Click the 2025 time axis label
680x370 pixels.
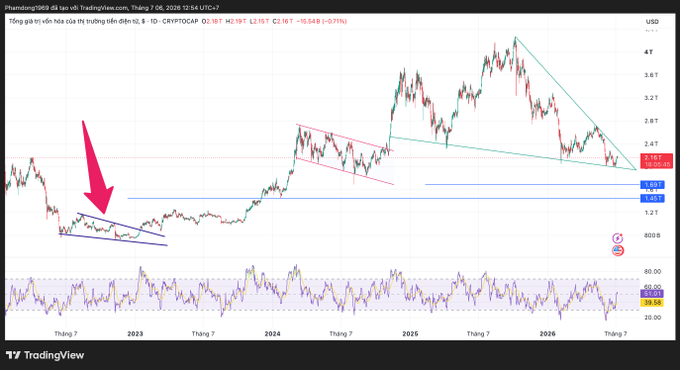click(410, 334)
